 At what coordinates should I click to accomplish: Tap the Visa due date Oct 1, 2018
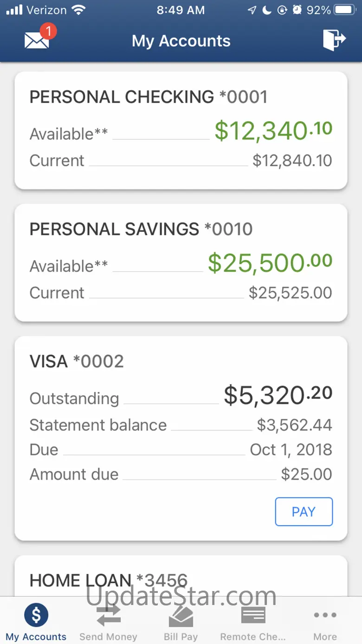coord(291,449)
